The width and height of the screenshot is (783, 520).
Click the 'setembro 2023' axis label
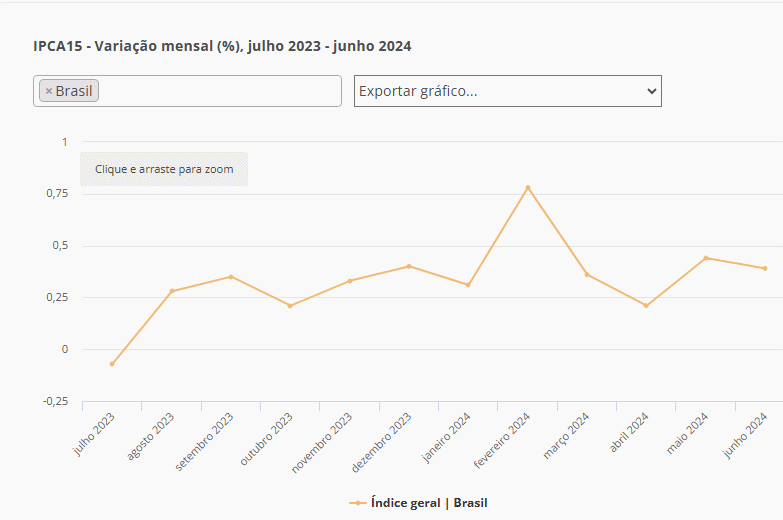pyautogui.click(x=204, y=441)
